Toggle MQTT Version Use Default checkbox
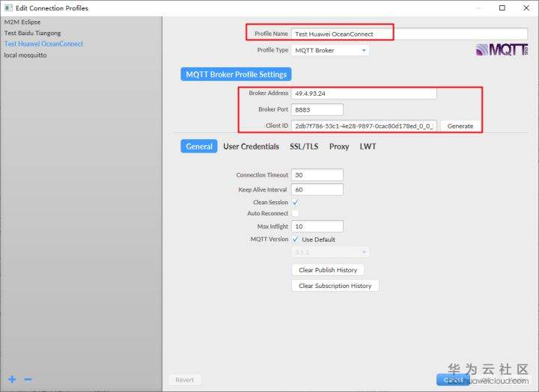The image size is (539, 392). pos(295,239)
